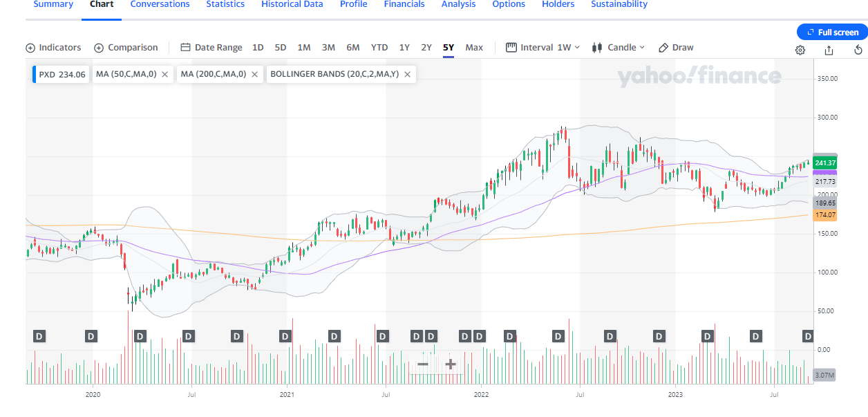
Task: Open the Financials tab
Action: click(x=404, y=4)
